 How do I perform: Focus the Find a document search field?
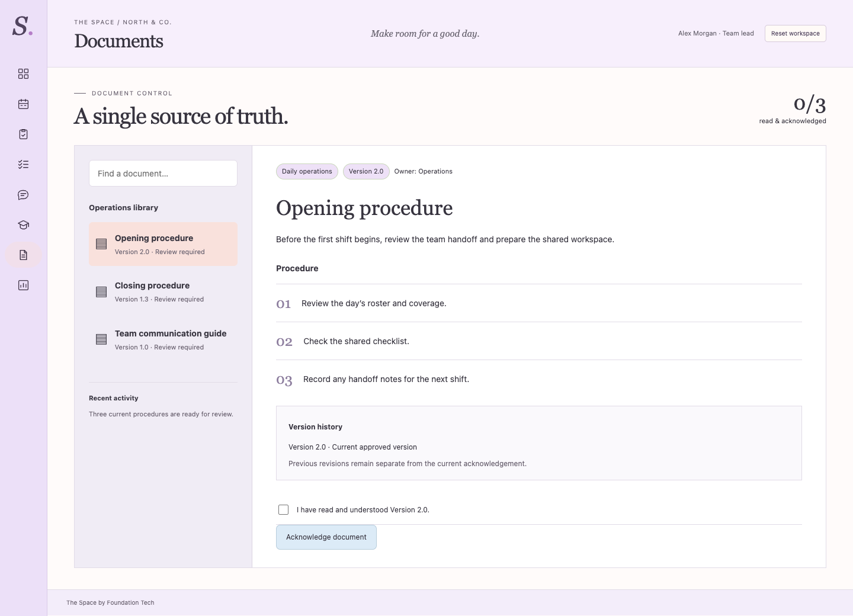click(x=163, y=174)
